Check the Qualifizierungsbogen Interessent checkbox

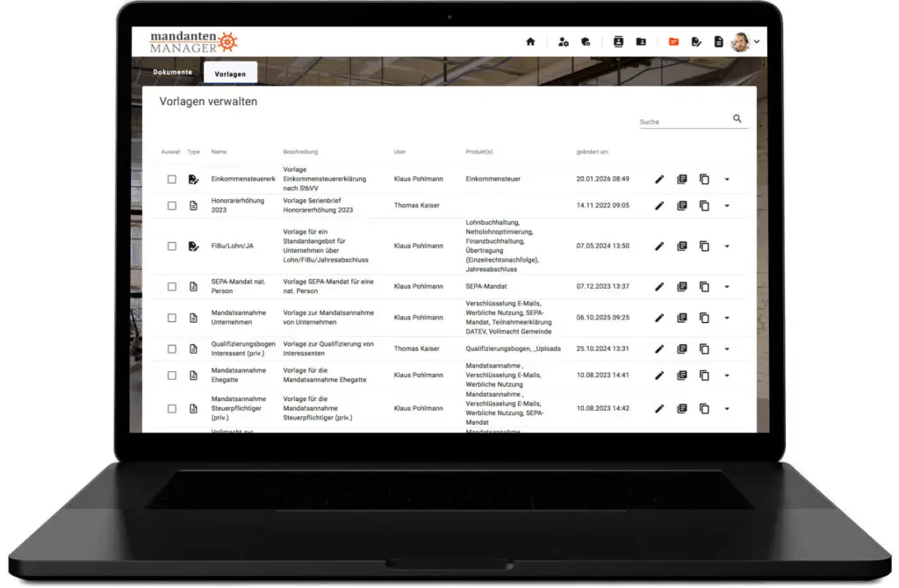171,349
